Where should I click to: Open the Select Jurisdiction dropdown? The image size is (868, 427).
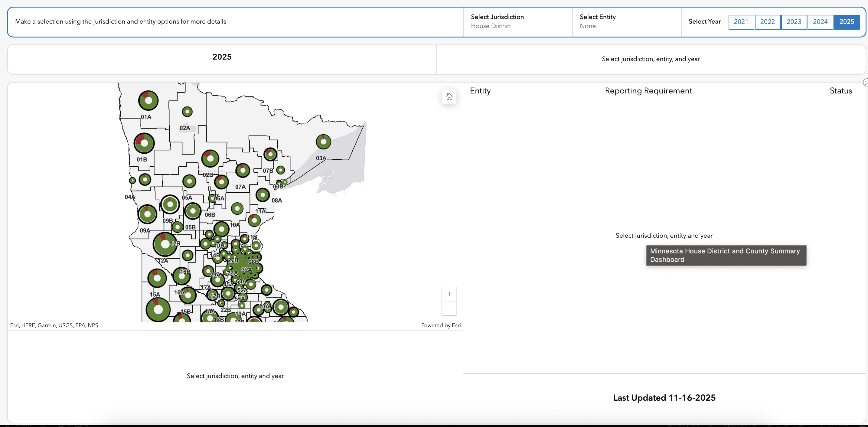click(x=517, y=21)
